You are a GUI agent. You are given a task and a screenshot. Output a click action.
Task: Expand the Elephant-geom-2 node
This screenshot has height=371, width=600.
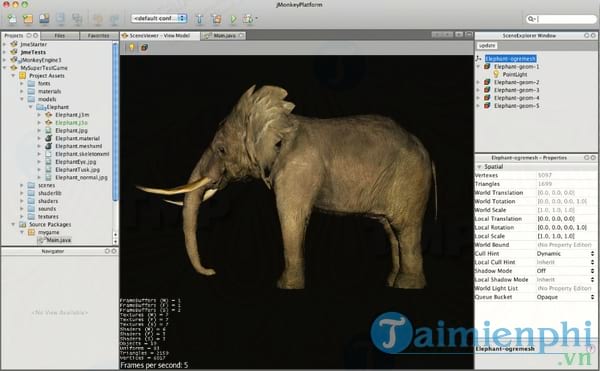coord(478,82)
